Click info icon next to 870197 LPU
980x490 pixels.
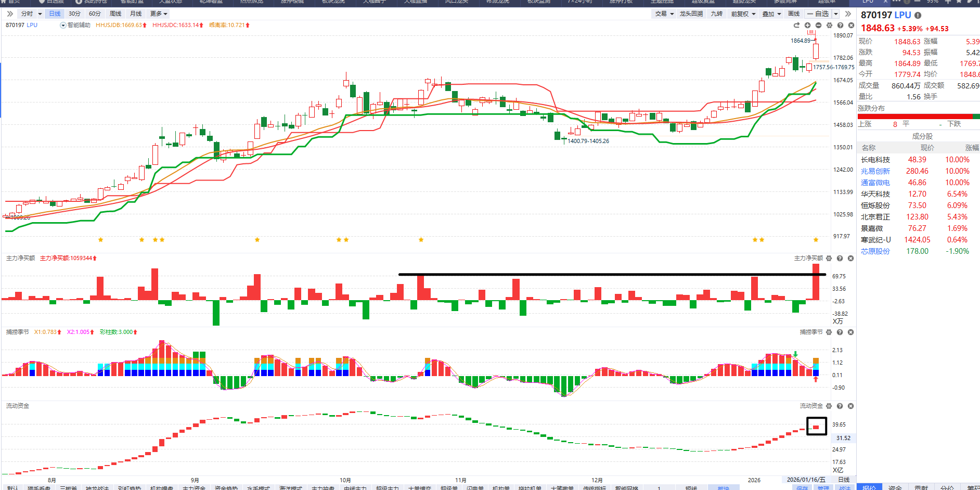918,16
